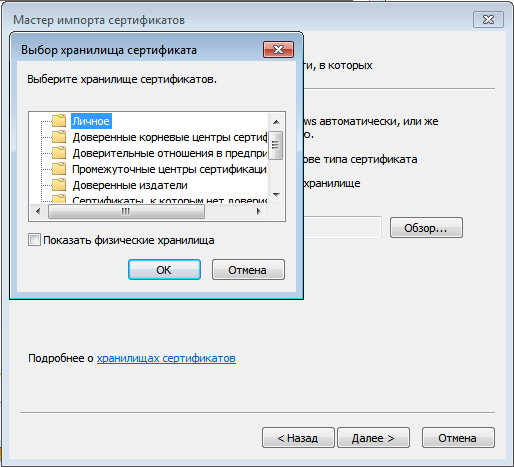
Task: Close Мастер импорта сертификатов window
Action: [488, 20]
